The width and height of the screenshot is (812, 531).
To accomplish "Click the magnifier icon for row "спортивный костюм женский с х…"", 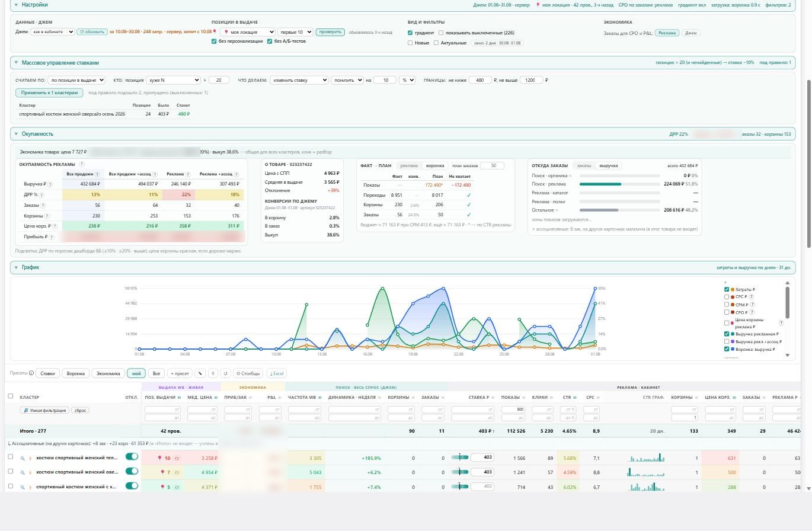I will pos(23,487).
